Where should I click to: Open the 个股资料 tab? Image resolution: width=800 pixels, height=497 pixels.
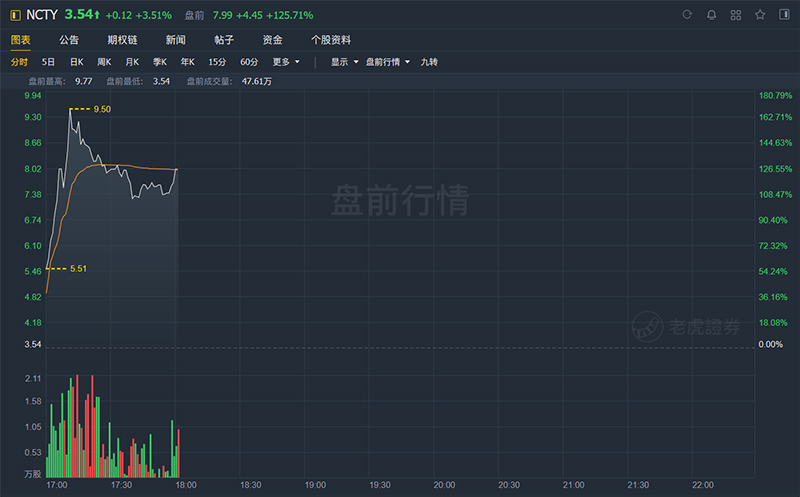331,40
